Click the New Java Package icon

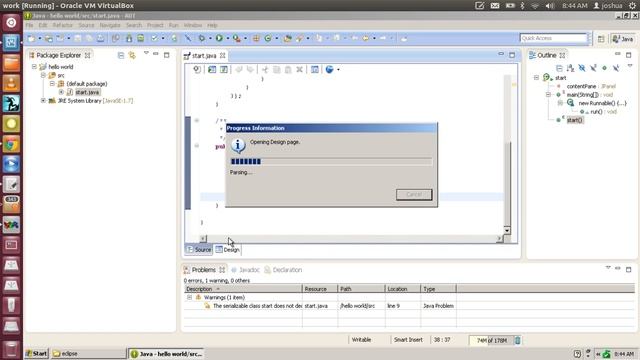(x=256, y=38)
